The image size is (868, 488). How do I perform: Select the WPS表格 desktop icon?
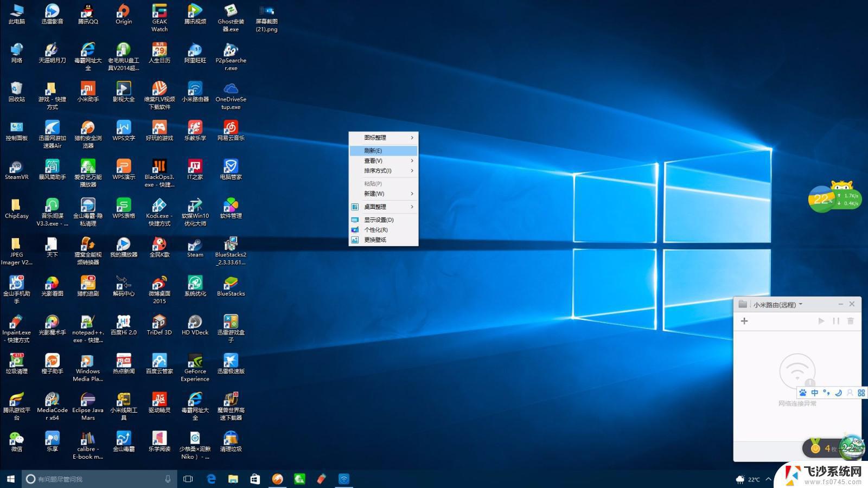click(124, 208)
